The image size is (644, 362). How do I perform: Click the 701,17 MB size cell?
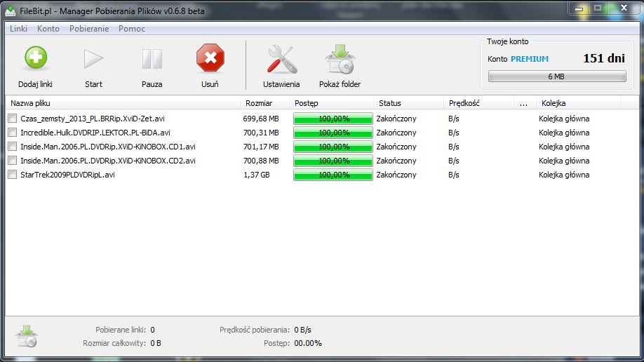pyautogui.click(x=261, y=147)
